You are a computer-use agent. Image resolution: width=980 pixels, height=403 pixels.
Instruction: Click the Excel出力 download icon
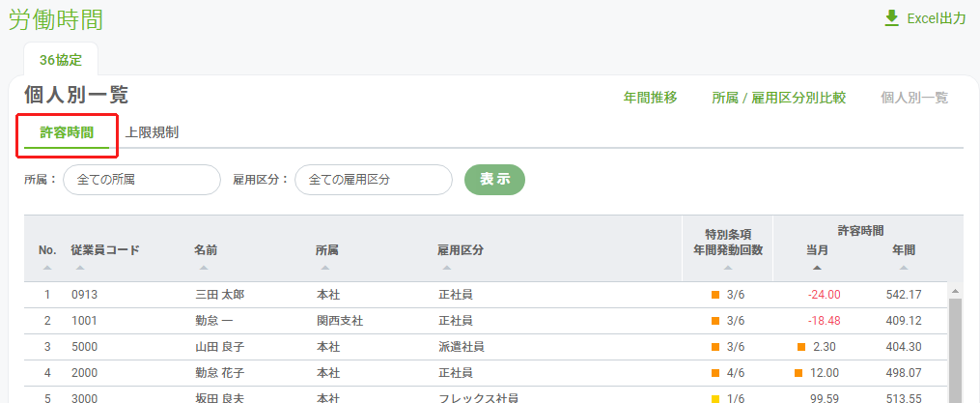point(891,18)
